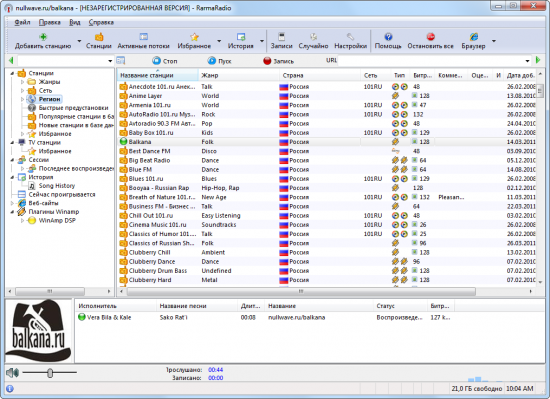The height and width of the screenshot is (399, 550).
Task: Start recording with the Запись button
Action: click(x=278, y=61)
